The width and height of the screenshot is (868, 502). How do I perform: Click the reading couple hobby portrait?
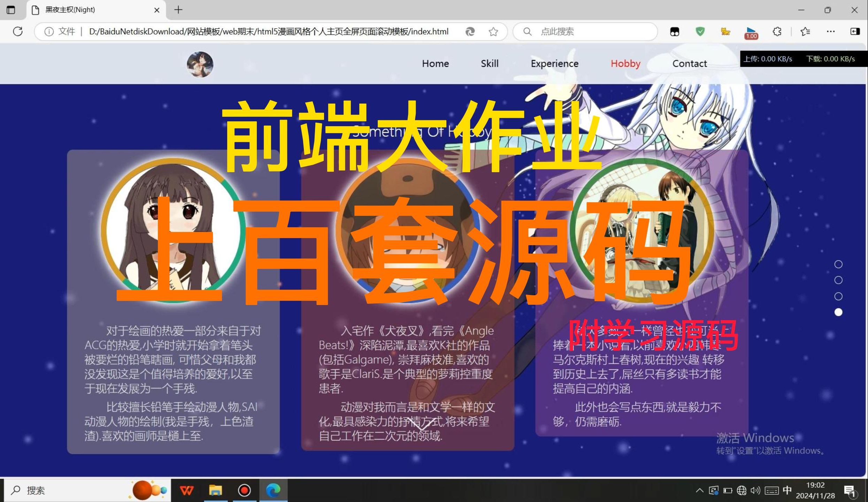tap(642, 230)
